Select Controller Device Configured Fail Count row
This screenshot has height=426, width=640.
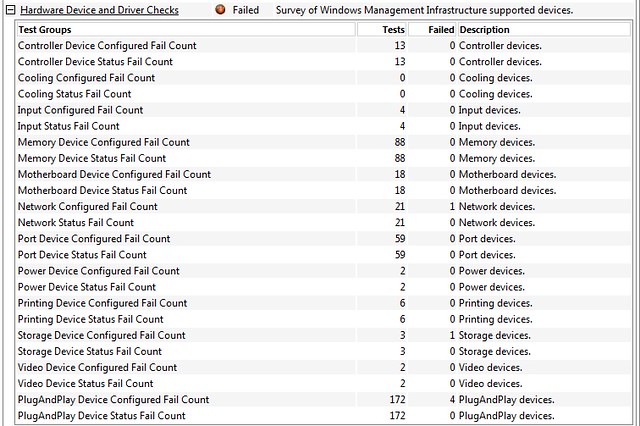tap(324, 45)
